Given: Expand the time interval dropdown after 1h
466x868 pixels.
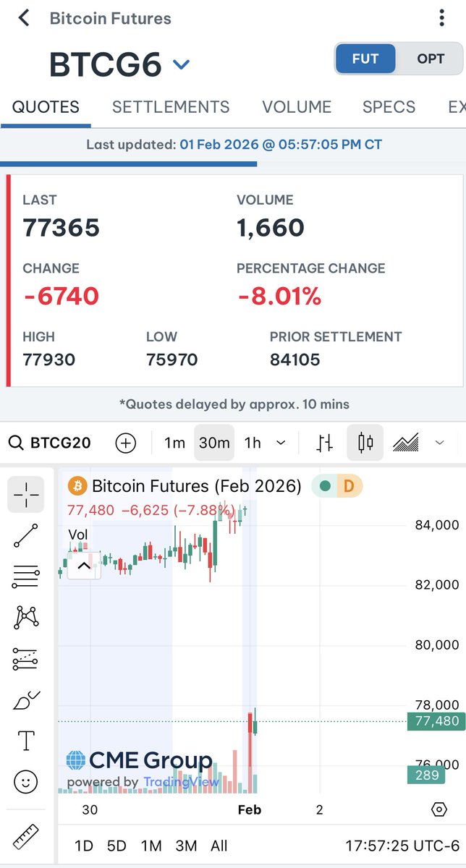Looking at the screenshot, I should [x=281, y=443].
